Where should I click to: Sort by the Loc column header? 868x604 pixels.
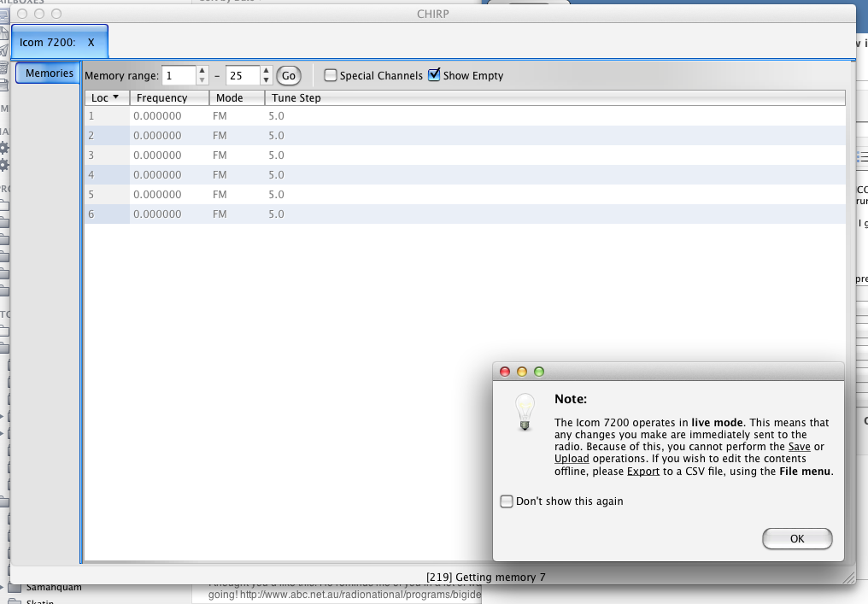pyautogui.click(x=107, y=98)
